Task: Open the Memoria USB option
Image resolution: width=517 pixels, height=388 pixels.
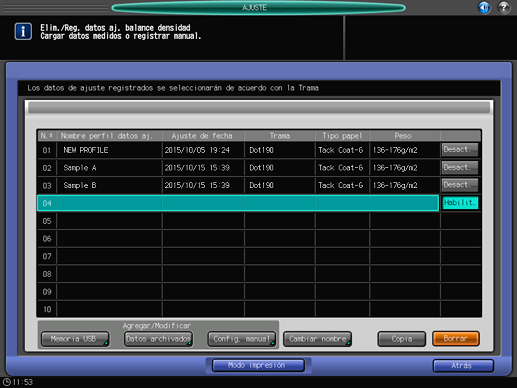Action: tap(75, 339)
